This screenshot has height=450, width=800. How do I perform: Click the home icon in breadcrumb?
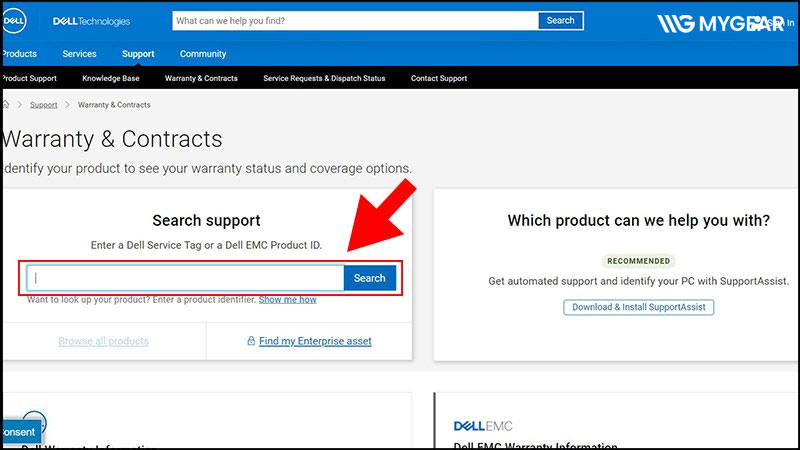click(6, 104)
